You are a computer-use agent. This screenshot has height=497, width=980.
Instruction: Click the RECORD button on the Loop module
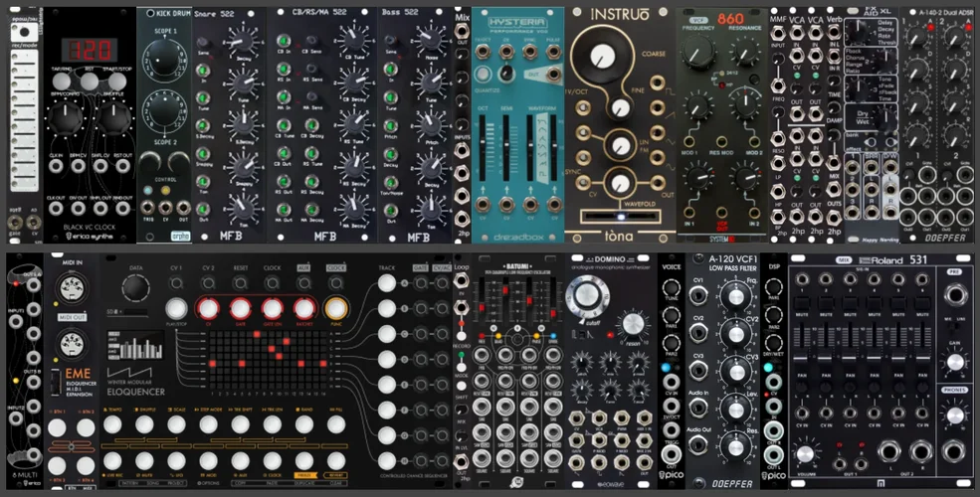coord(462,335)
